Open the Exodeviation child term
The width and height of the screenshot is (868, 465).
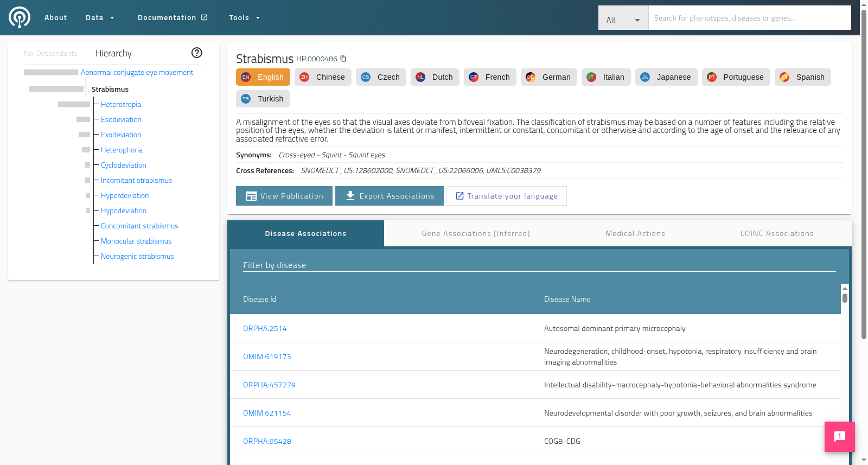pyautogui.click(x=121, y=135)
